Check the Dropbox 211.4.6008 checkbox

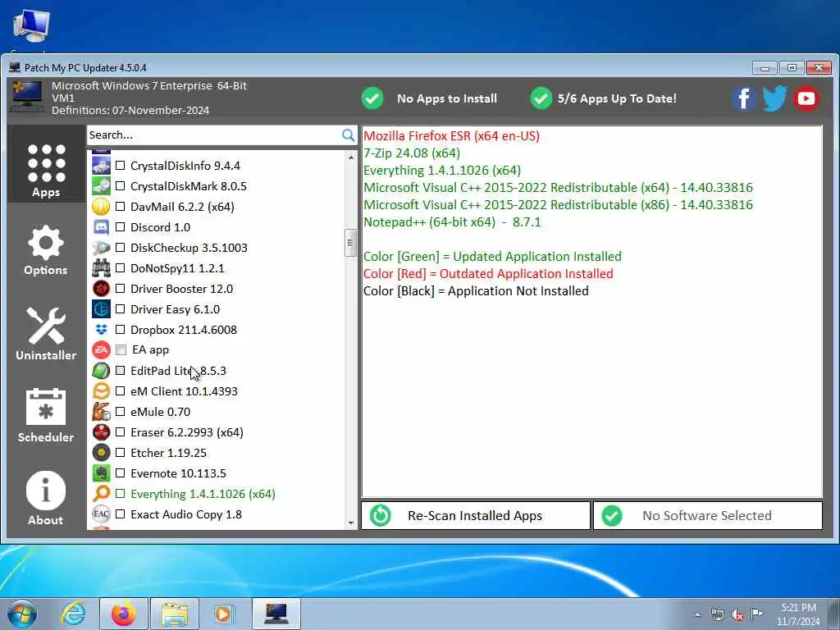(121, 330)
